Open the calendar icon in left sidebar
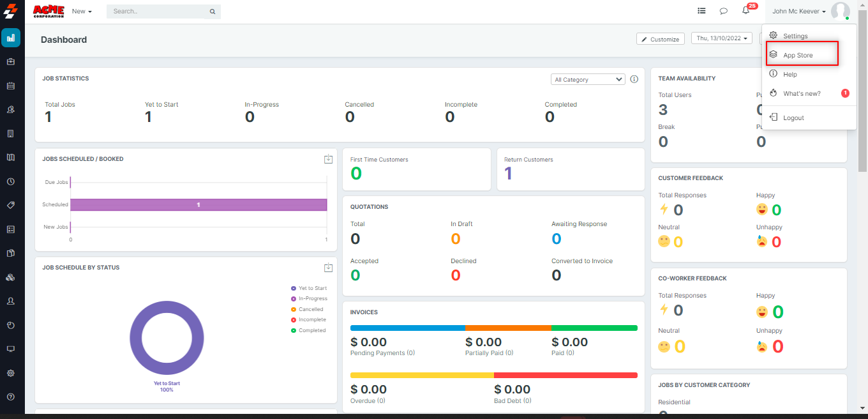Viewport: 868px width, 419px height. tap(11, 86)
